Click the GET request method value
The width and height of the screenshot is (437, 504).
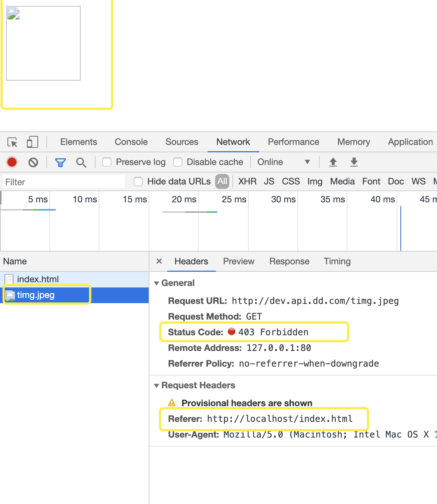click(x=254, y=317)
